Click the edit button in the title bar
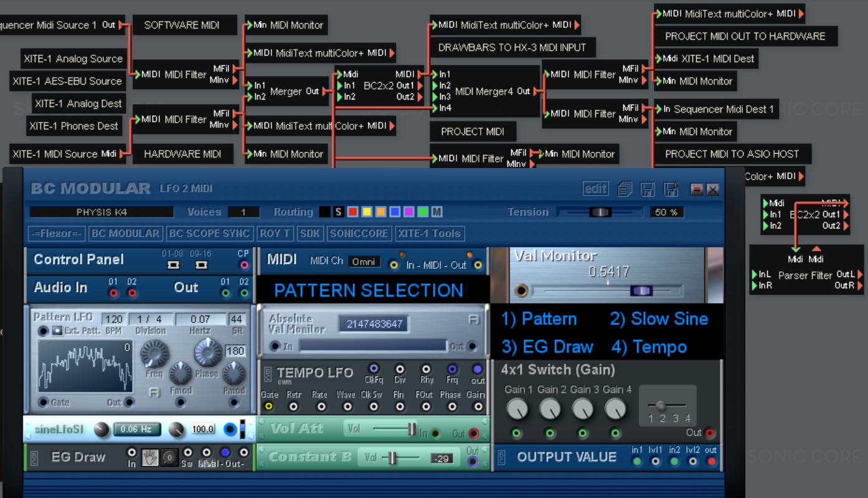The image size is (868, 498). click(595, 189)
